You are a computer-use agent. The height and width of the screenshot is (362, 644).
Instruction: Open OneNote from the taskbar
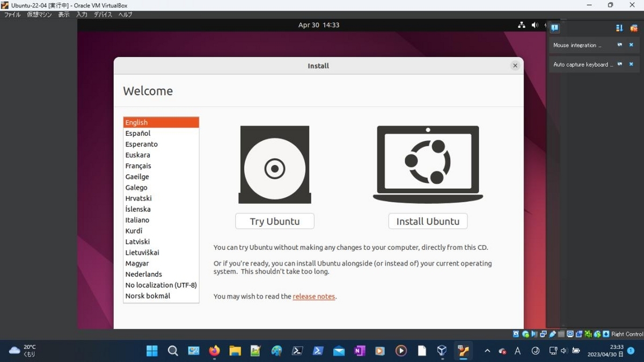click(x=359, y=351)
